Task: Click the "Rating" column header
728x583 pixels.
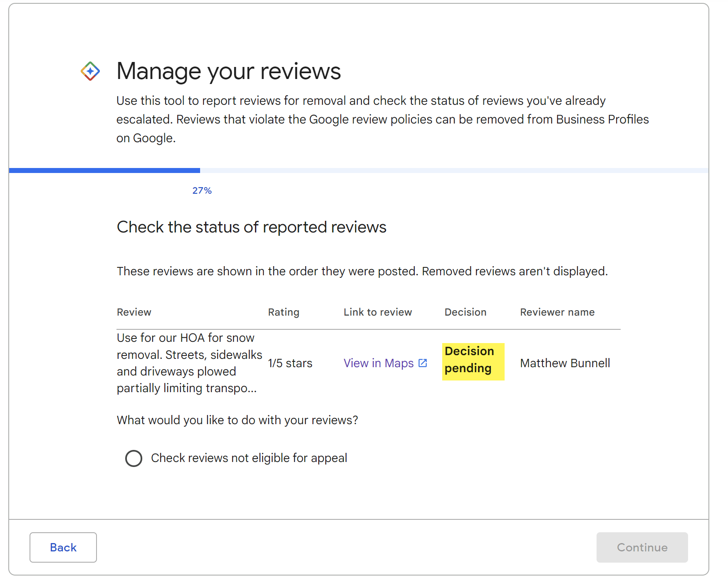Action: click(283, 312)
